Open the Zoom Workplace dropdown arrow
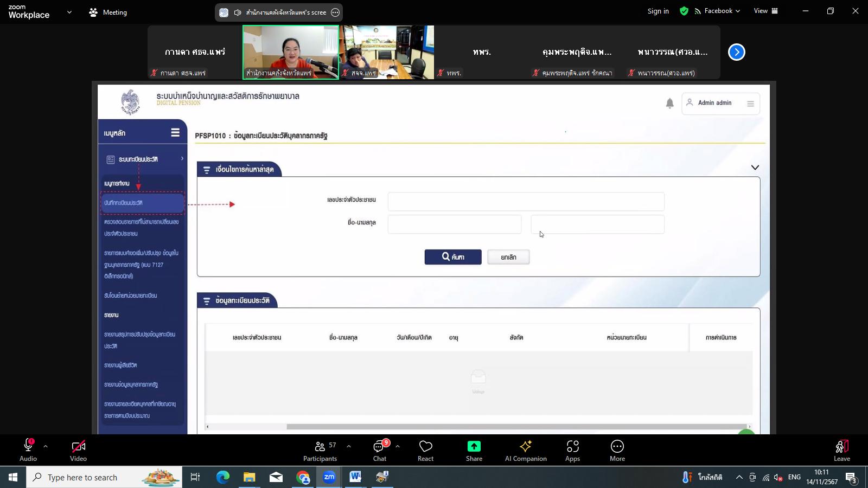Viewport: 868px width, 488px height. coord(69,12)
